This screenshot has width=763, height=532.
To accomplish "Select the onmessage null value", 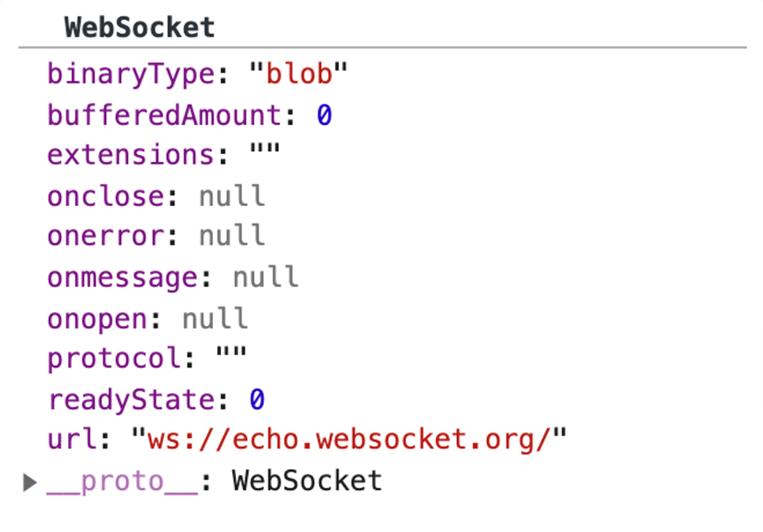I will click(x=265, y=276).
